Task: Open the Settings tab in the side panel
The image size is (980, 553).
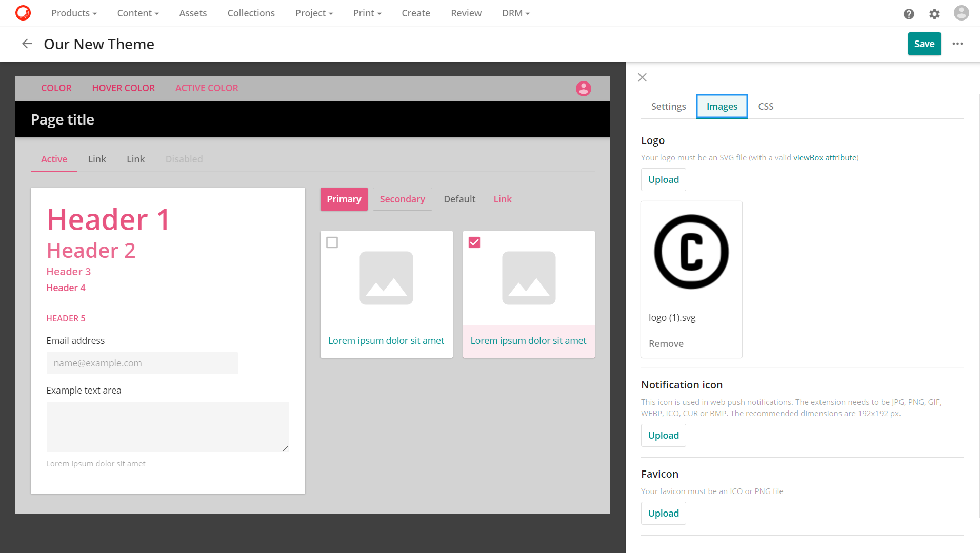Action: point(668,106)
